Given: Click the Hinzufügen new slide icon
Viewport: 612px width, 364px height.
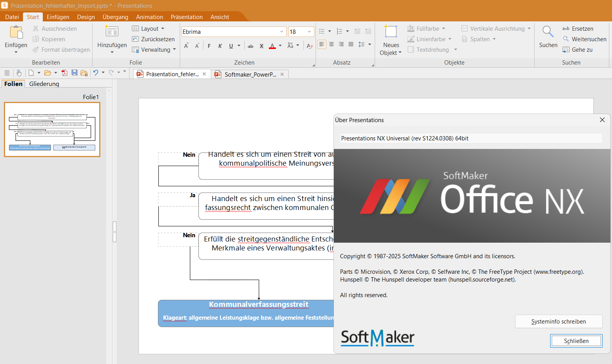Looking at the screenshot, I should click(112, 32).
